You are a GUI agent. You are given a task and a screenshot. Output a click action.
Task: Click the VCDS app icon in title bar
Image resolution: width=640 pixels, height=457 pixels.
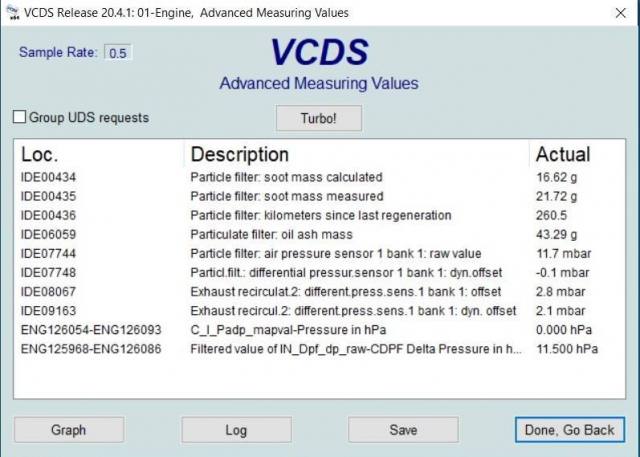tap(12, 12)
